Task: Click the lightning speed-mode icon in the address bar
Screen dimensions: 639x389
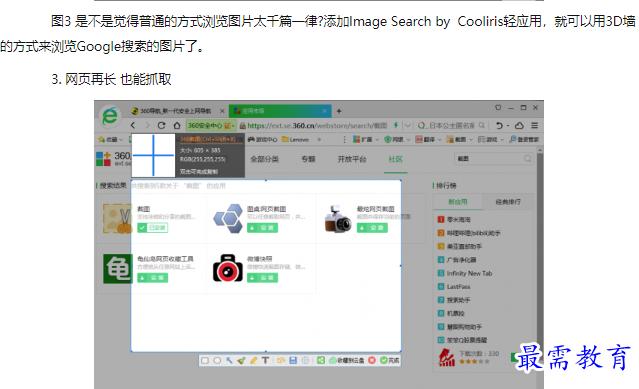Action: [395, 125]
